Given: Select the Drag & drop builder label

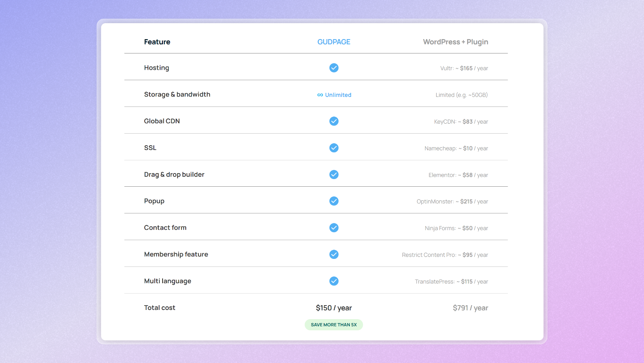Looking at the screenshot, I should (174, 175).
